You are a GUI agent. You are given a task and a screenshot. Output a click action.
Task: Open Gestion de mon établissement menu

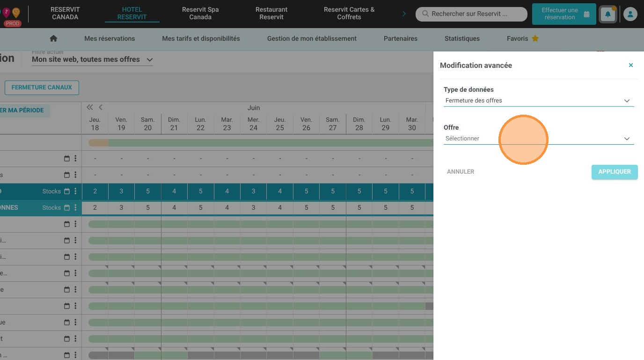(312, 38)
